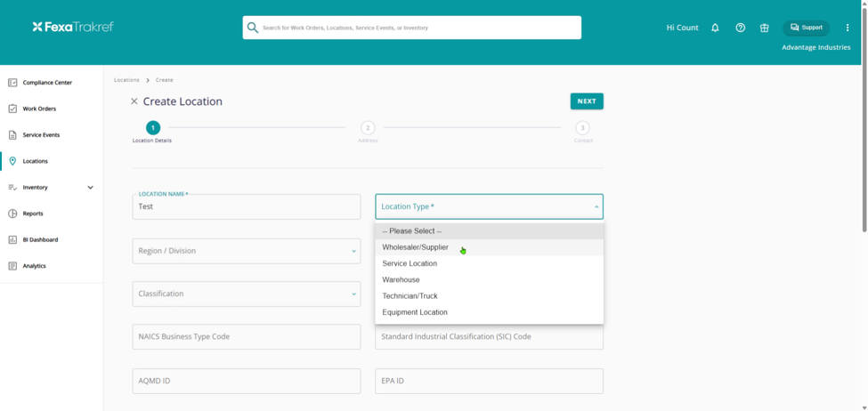
Task: Pick Equipment Location option
Action: pos(490,312)
